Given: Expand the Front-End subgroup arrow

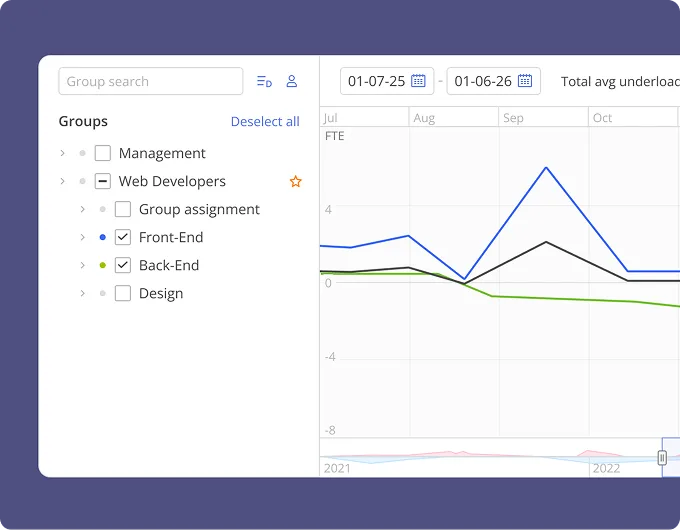Looking at the screenshot, I should 82,238.
